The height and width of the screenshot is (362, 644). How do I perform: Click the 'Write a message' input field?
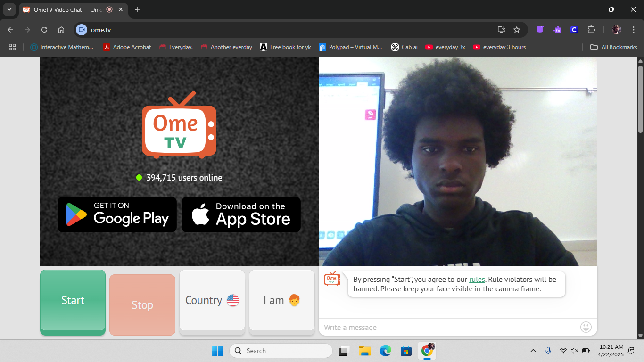point(448,328)
